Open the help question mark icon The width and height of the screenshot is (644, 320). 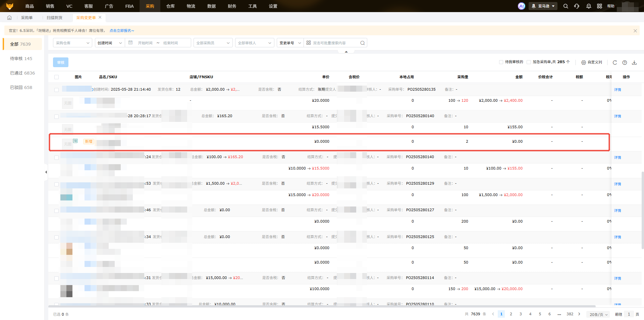pyautogui.click(x=624, y=62)
